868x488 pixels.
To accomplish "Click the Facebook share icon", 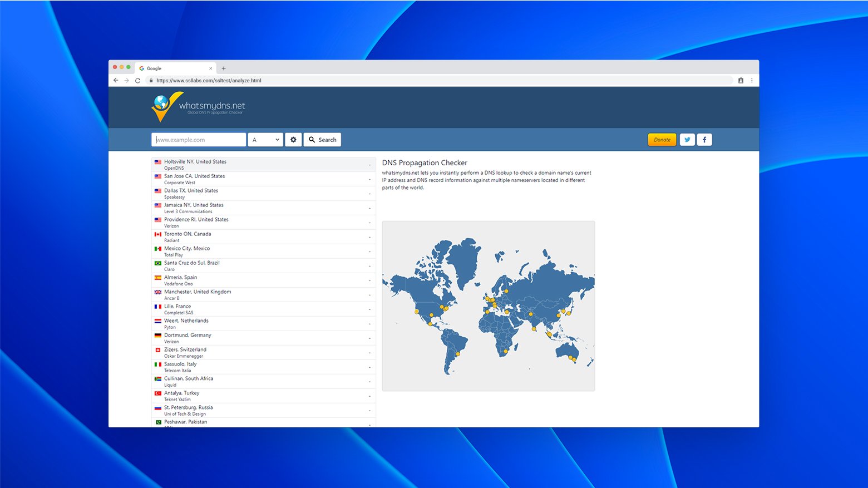I will click(x=704, y=140).
